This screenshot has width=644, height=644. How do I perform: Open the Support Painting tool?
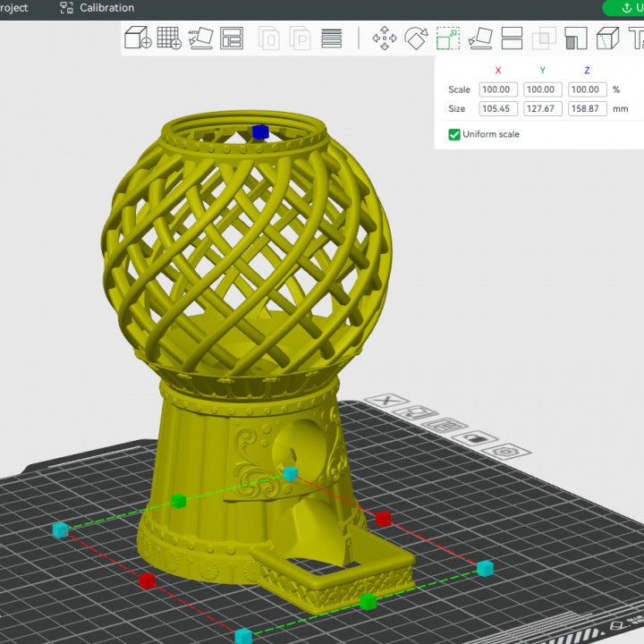coord(576,38)
